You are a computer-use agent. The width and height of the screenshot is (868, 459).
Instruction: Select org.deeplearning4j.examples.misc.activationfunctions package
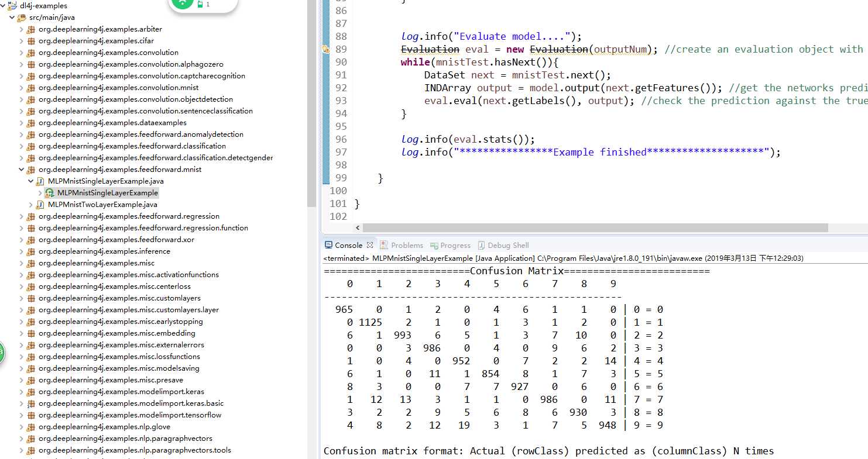[129, 275]
